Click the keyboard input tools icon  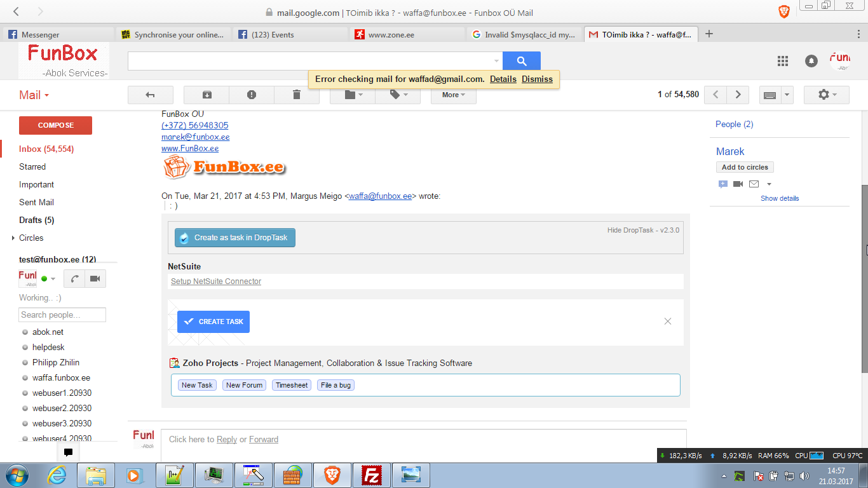(770, 95)
